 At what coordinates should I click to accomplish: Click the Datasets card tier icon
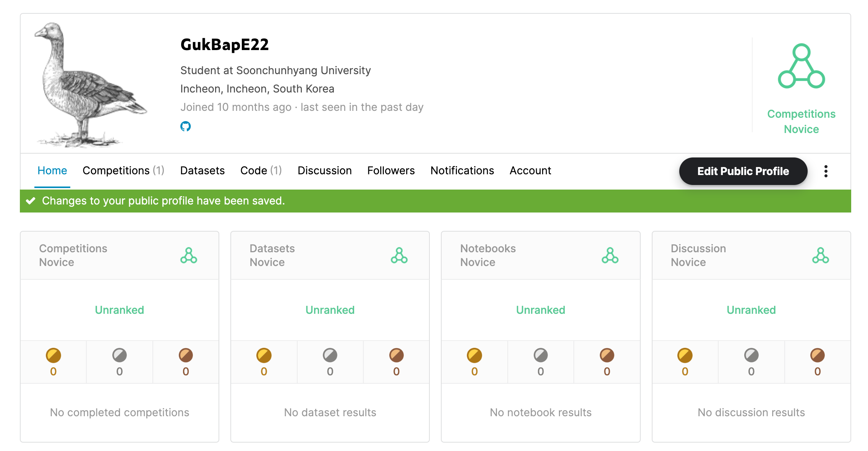(399, 255)
